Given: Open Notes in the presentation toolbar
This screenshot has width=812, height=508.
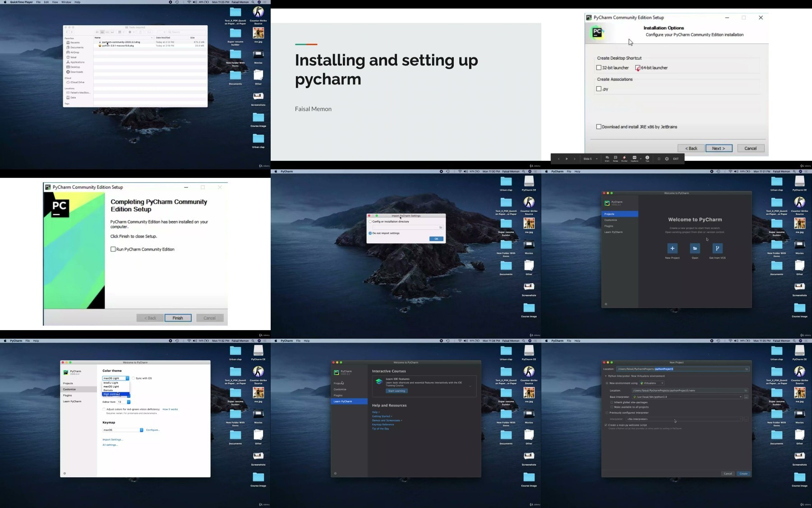Looking at the screenshot, I should click(615, 158).
